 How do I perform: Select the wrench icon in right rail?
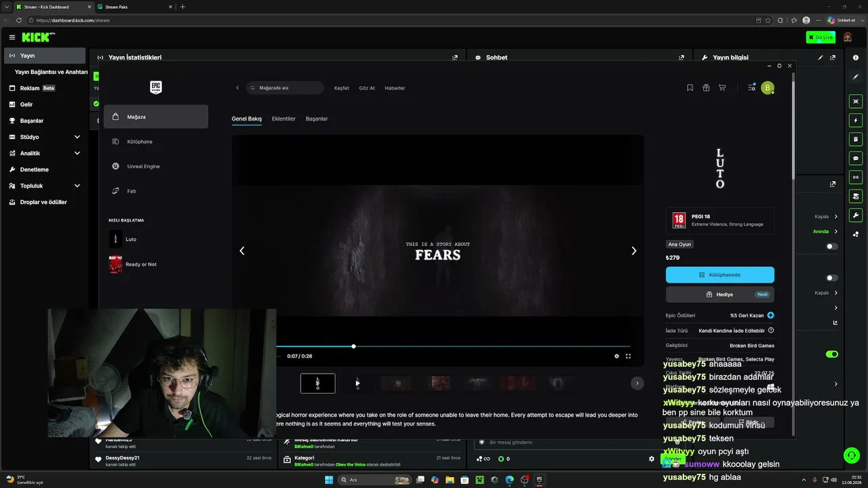click(x=856, y=216)
